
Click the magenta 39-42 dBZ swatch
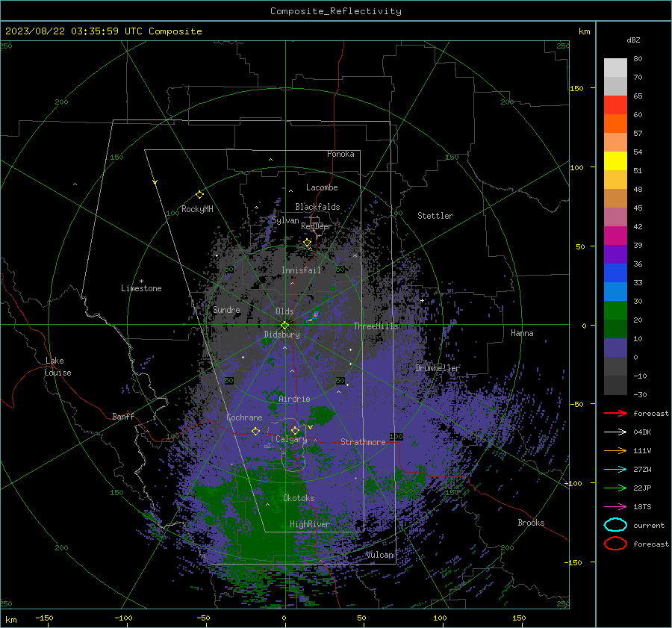(615, 236)
